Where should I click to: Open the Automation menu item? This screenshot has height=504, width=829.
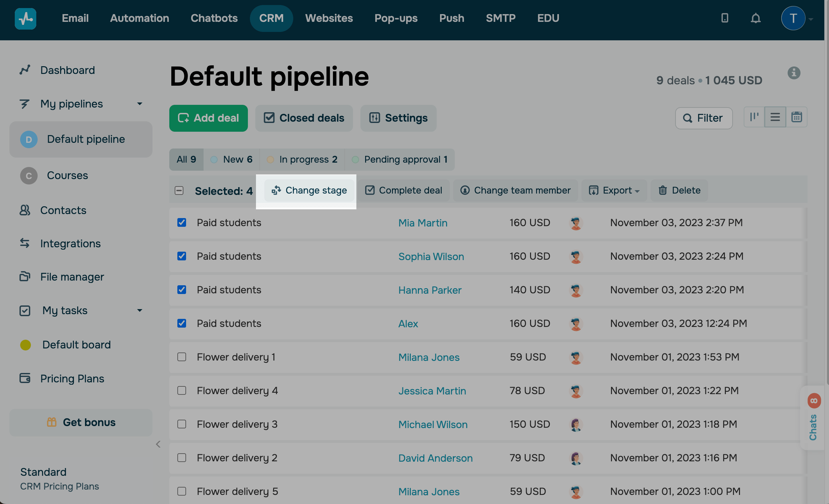point(139,18)
